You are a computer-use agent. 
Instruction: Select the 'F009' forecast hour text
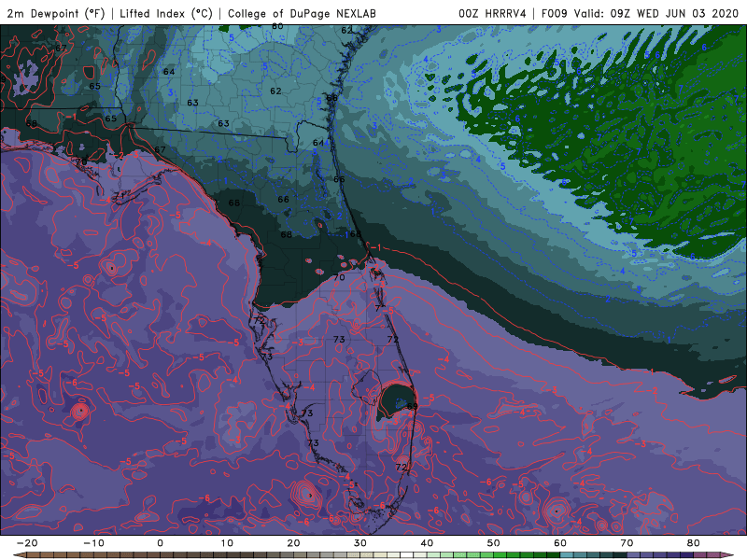[x=555, y=13]
